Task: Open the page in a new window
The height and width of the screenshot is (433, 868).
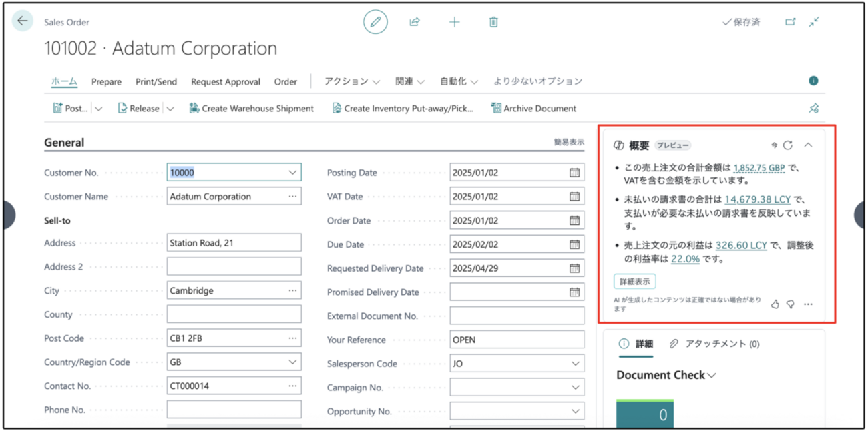Action: click(791, 22)
